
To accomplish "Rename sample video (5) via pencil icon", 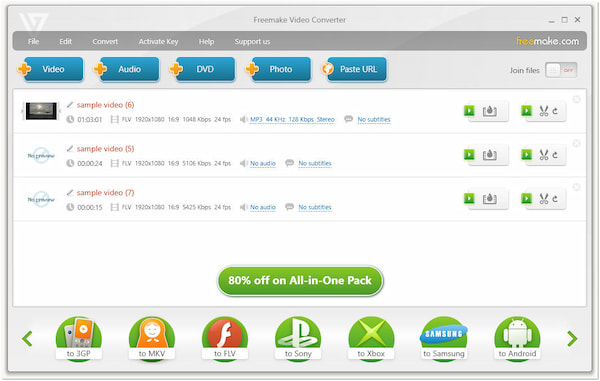I will click(x=70, y=148).
